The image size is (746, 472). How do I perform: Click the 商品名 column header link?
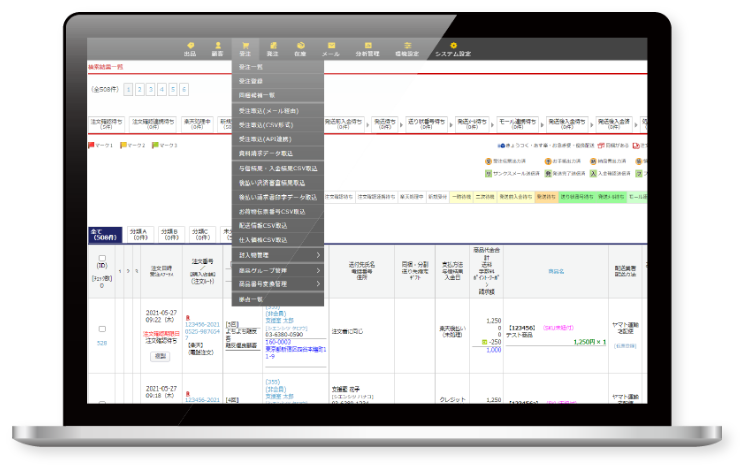point(556,271)
